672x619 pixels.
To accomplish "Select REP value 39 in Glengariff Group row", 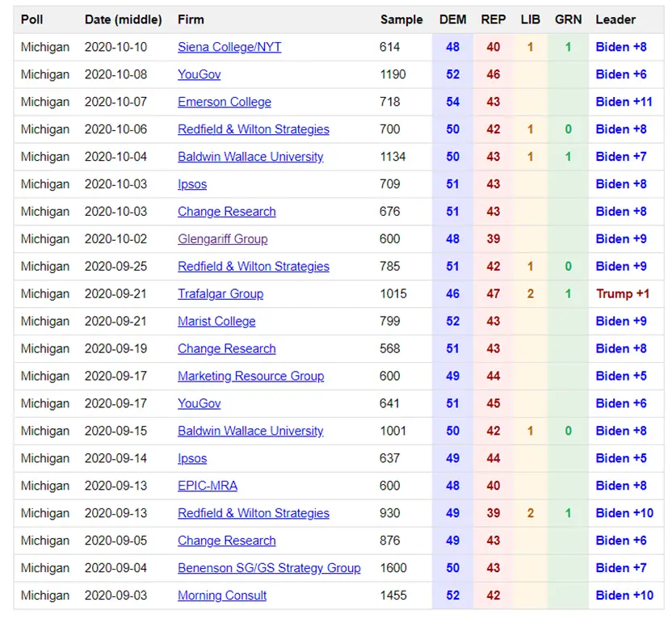I will pos(493,239).
